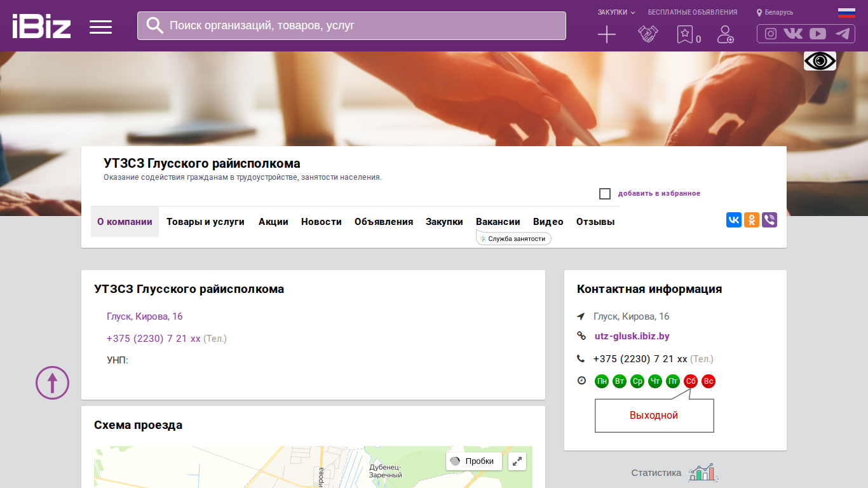This screenshot has height=488, width=868.
Task: Open the Товары и услуги tab
Action: pos(205,222)
